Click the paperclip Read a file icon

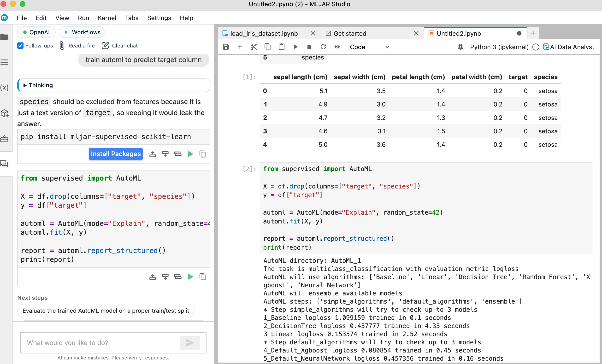[x=62, y=46]
